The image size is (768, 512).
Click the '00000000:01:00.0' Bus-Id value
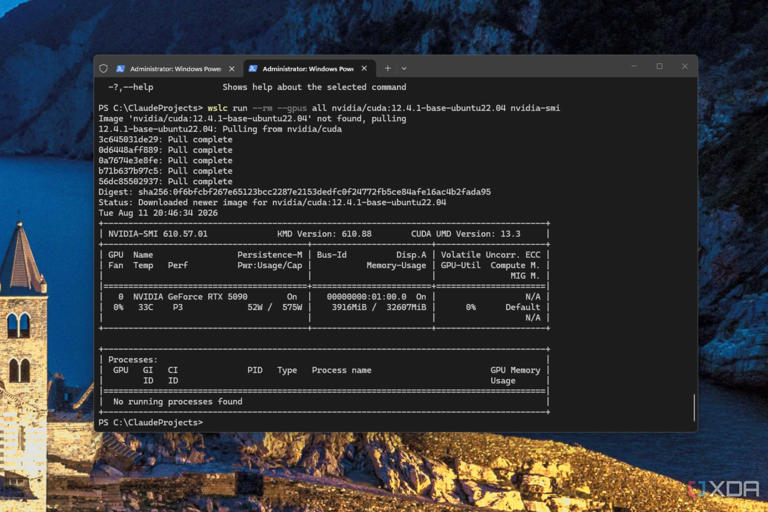tap(366, 297)
